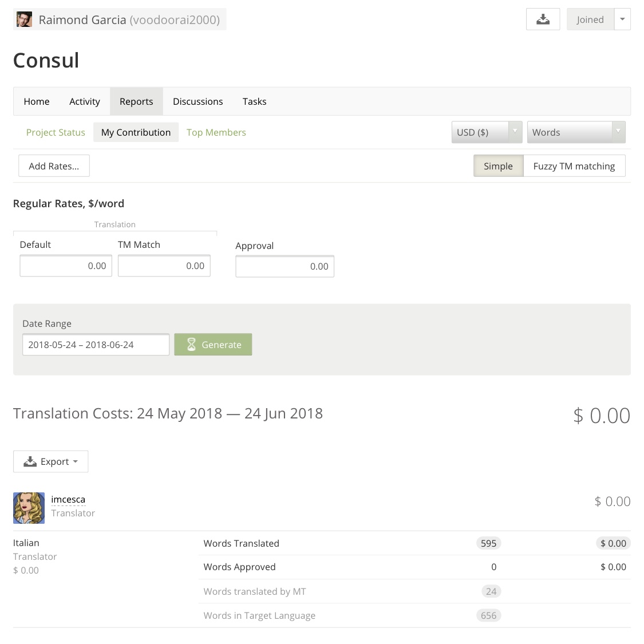Select the Simple report mode
The image size is (644, 644).
pyautogui.click(x=498, y=166)
